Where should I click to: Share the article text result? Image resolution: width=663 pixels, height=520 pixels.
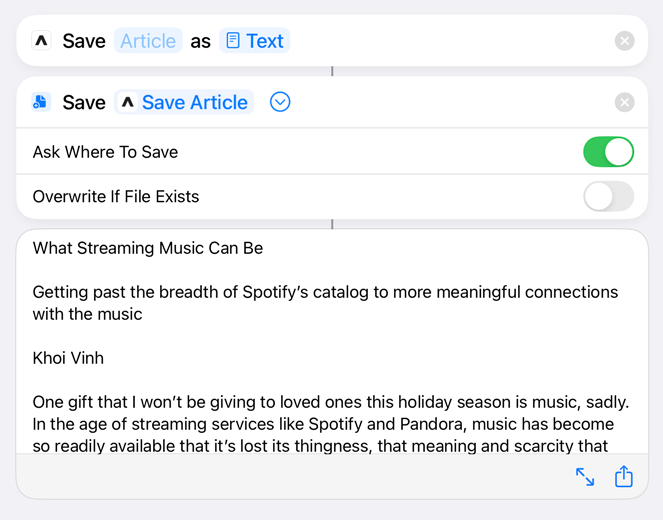tap(624, 476)
